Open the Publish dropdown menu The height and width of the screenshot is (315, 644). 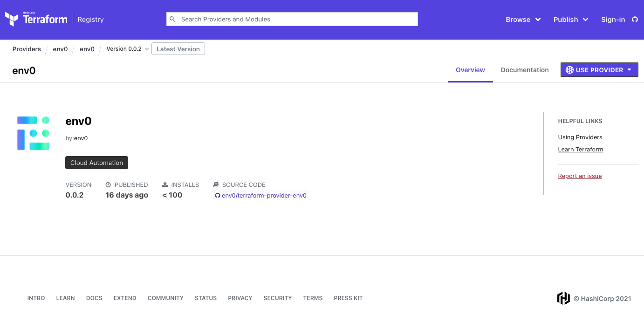click(571, 20)
